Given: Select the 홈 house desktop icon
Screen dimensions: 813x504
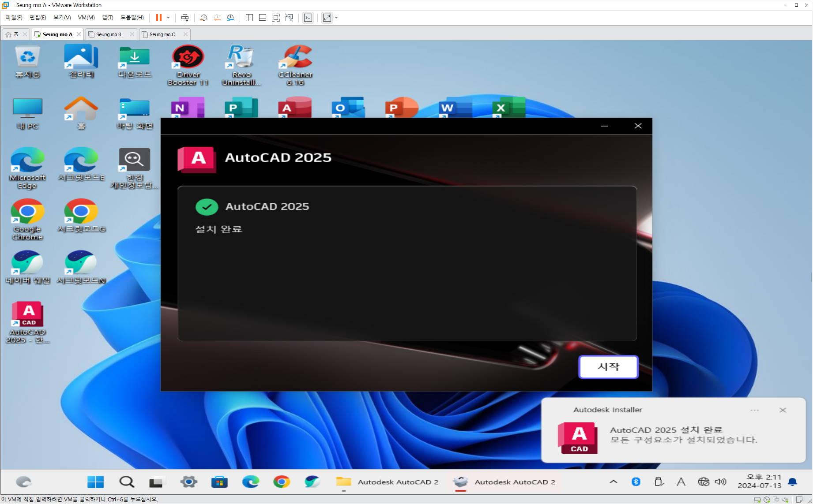Looking at the screenshot, I should 81,114.
